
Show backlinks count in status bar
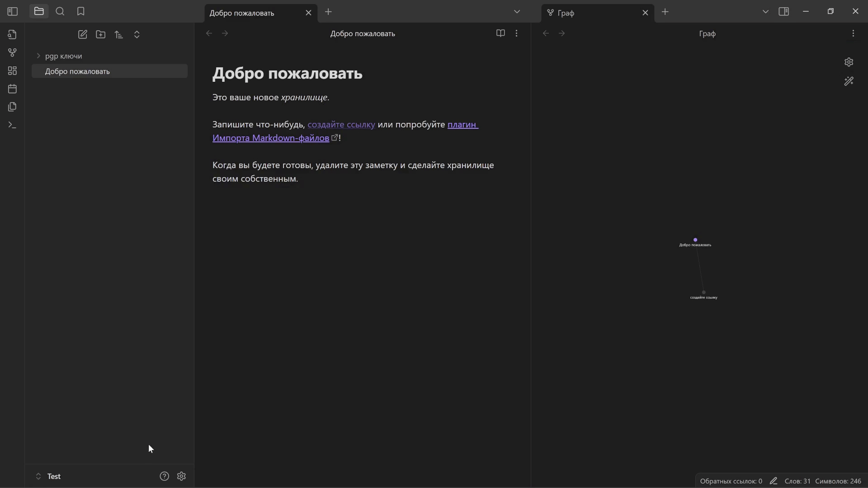pyautogui.click(x=731, y=481)
